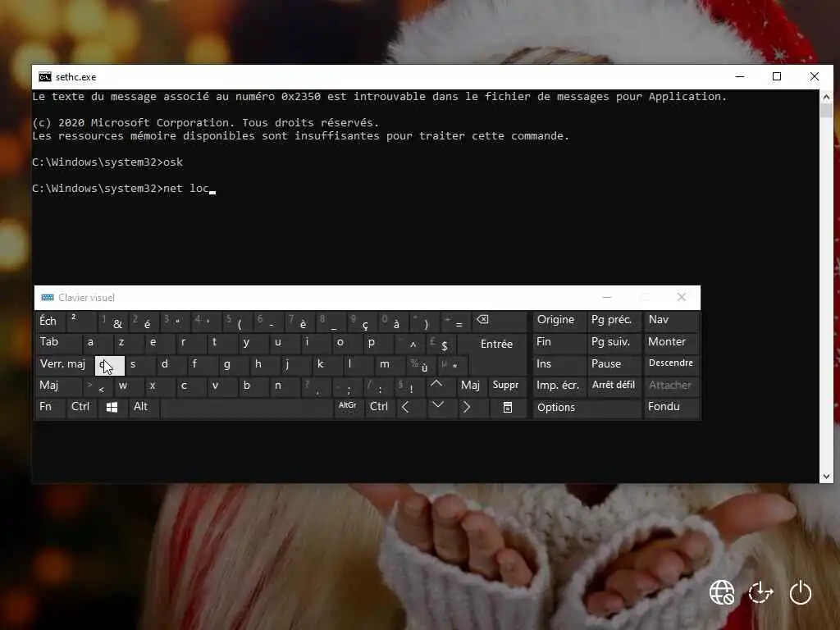Click the console vertical scrollbar thumb

826,111
